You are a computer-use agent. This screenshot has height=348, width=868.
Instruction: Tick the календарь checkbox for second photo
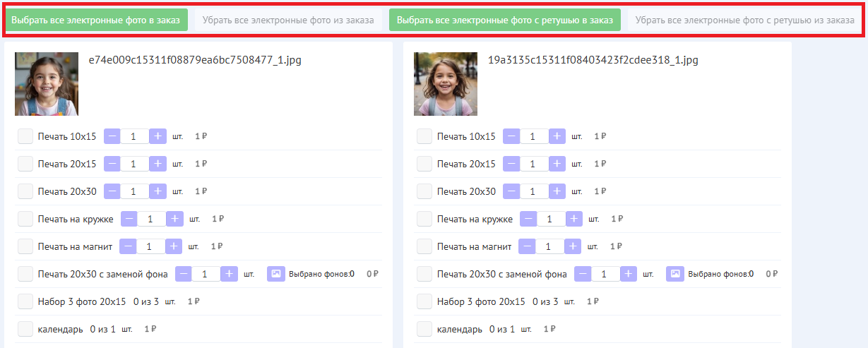[x=424, y=329]
